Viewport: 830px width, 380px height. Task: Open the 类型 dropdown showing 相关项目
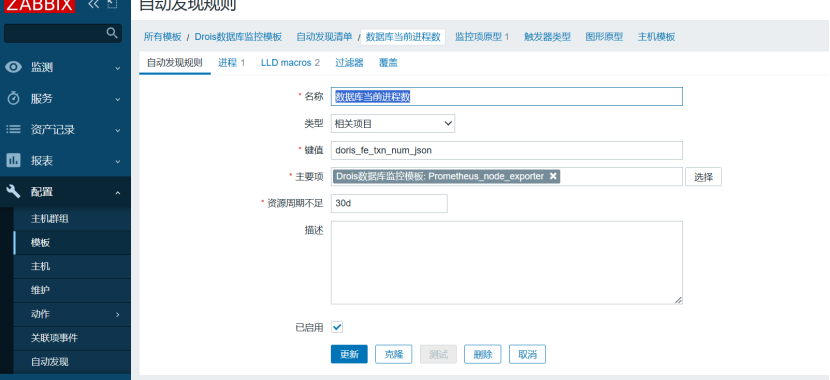click(393, 124)
